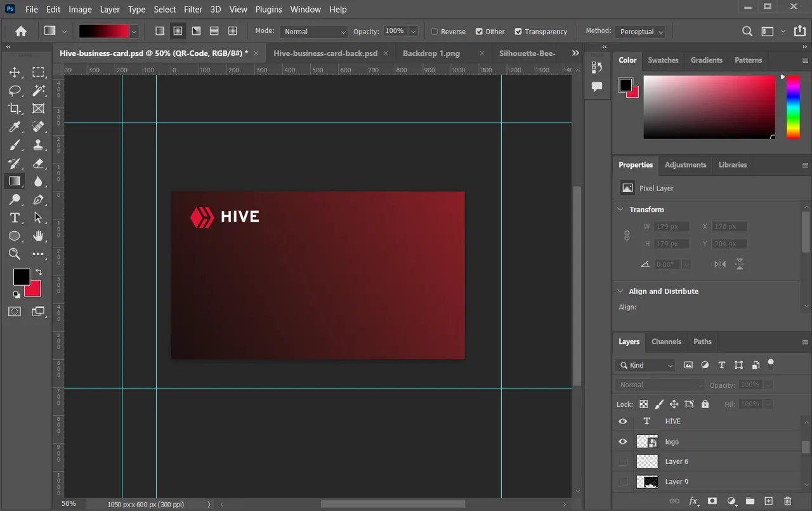Delete the selected layer with trash icon
Image resolution: width=812 pixels, height=511 pixels.
pos(788,501)
